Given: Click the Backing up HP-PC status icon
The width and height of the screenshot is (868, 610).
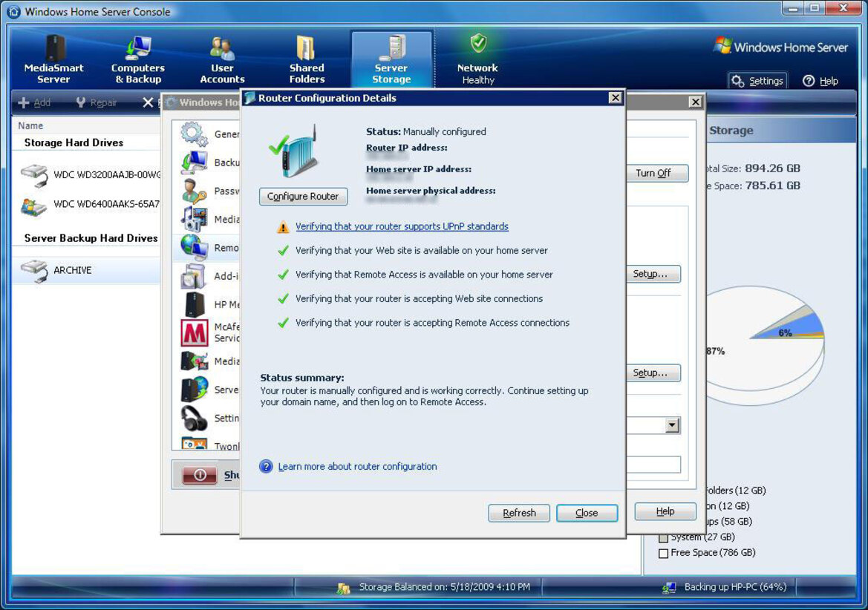Looking at the screenshot, I should (669, 587).
